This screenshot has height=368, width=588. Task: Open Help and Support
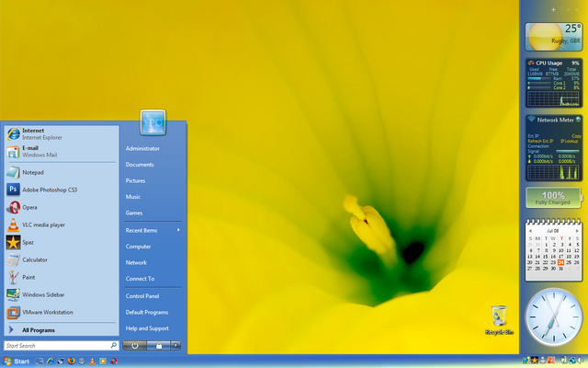pos(147,328)
